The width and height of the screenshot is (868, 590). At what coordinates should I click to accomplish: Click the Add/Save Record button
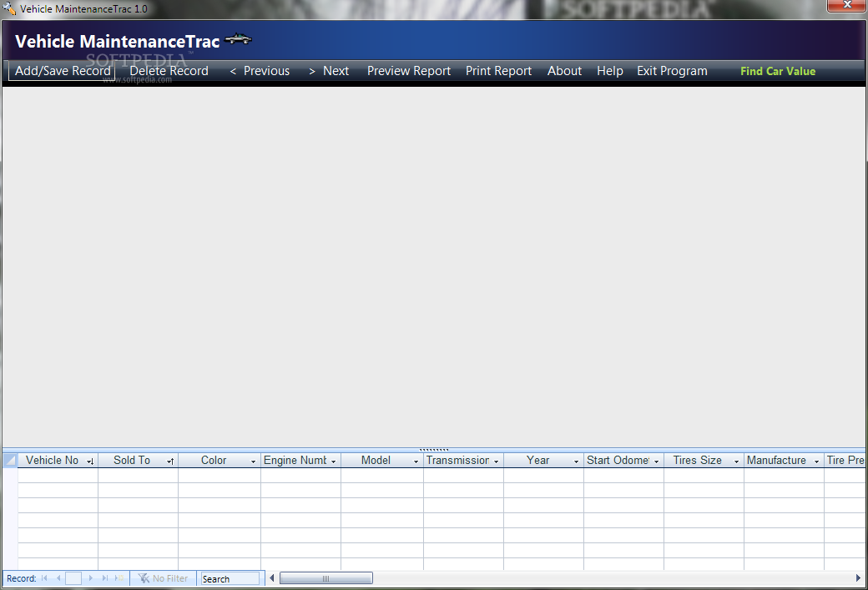pyautogui.click(x=62, y=71)
